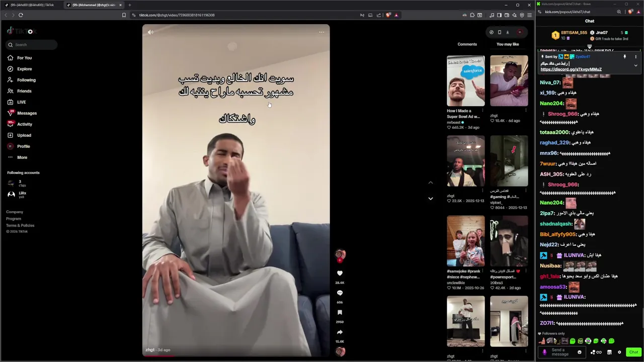644x362 pixels.
Task: Follow creator via red plus badge
Action: click(340, 260)
